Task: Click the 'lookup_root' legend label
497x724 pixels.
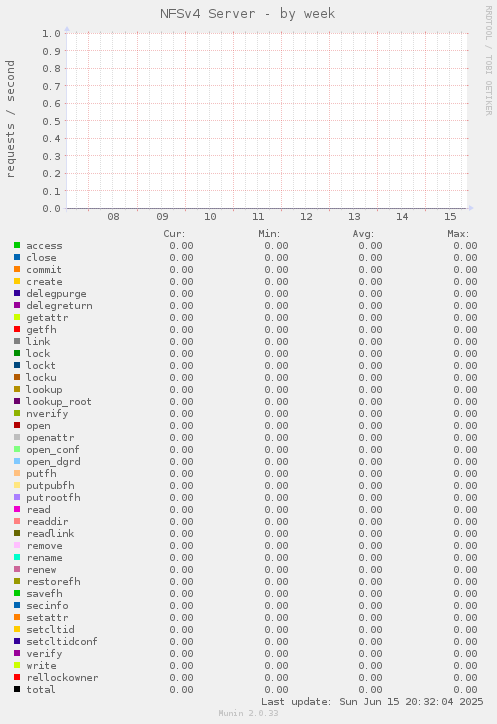Action: [x=59, y=402]
